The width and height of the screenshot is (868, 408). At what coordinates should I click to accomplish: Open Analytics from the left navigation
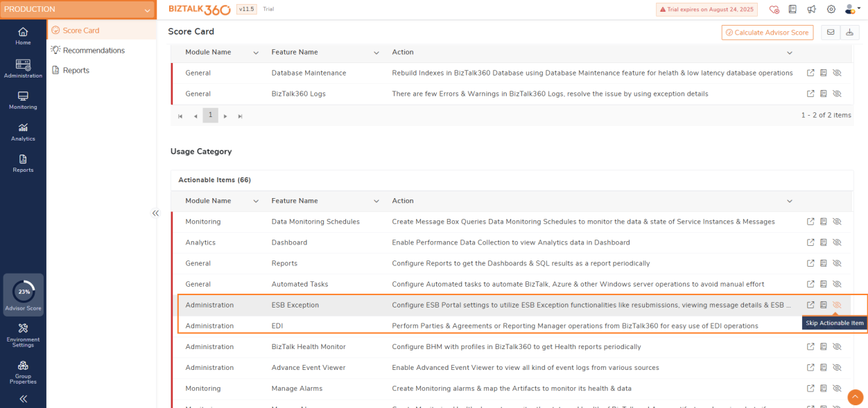(23, 132)
